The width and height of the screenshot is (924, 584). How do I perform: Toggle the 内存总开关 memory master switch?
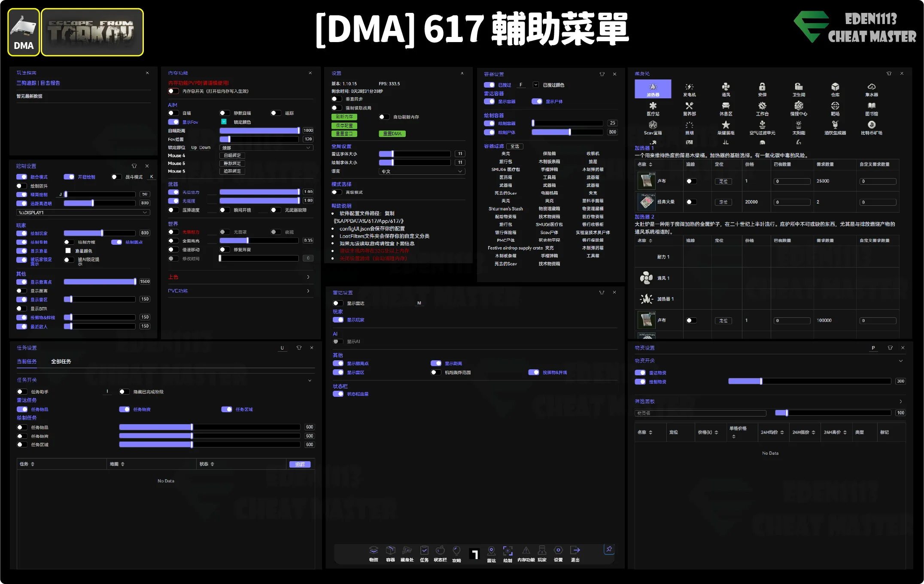click(x=173, y=91)
